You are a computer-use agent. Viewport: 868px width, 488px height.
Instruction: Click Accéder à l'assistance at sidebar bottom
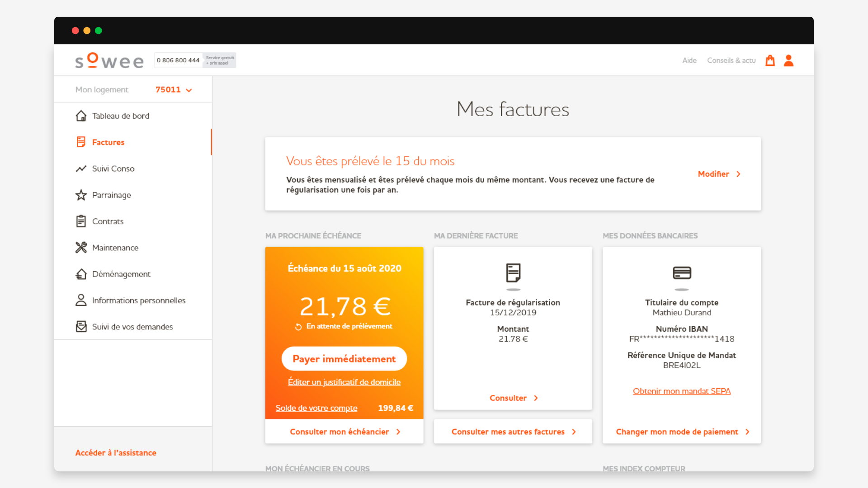pyautogui.click(x=116, y=452)
